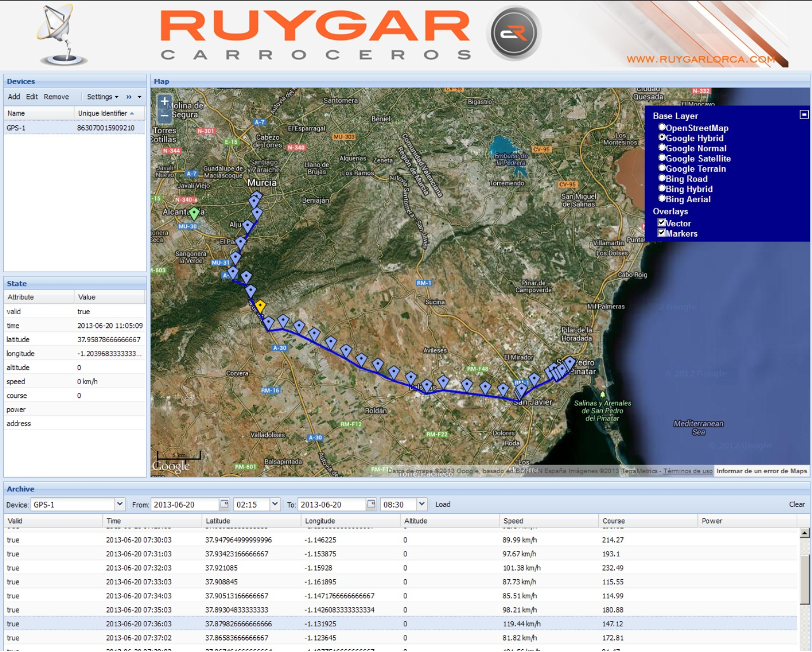
Task: Expand the Device selection dropdown
Action: pyautogui.click(x=120, y=504)
